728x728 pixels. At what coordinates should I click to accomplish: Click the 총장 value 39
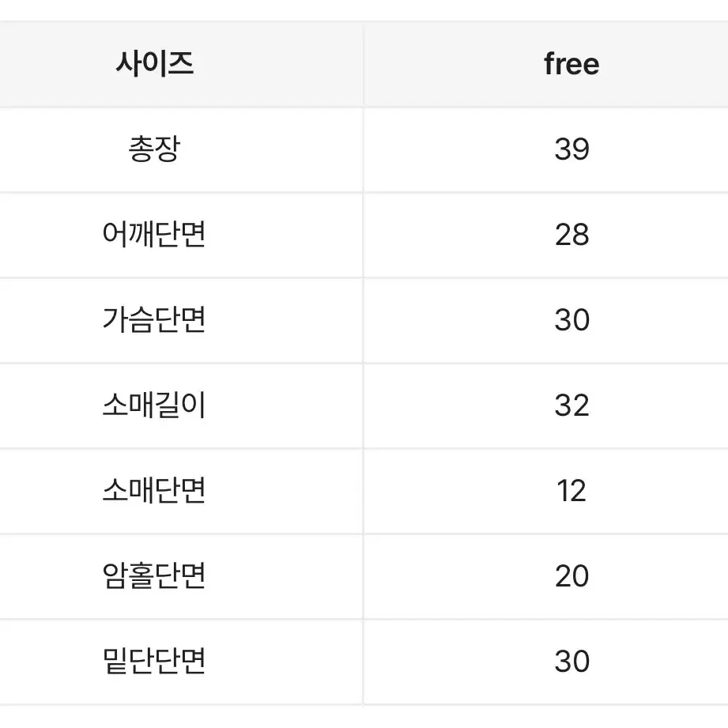click(572, 149)
